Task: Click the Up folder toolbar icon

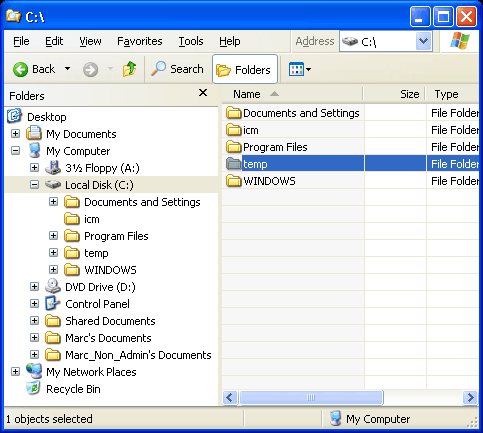Action: point(129,69)
